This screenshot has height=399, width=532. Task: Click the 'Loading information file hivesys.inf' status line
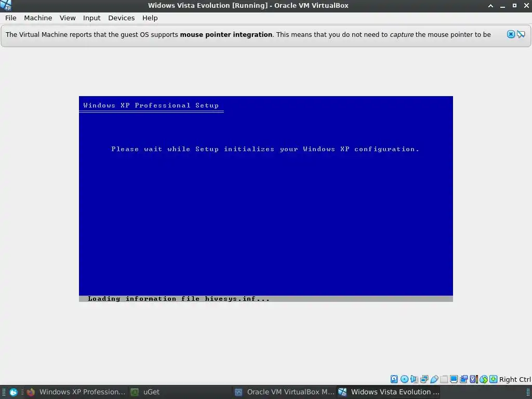point(179,299)
